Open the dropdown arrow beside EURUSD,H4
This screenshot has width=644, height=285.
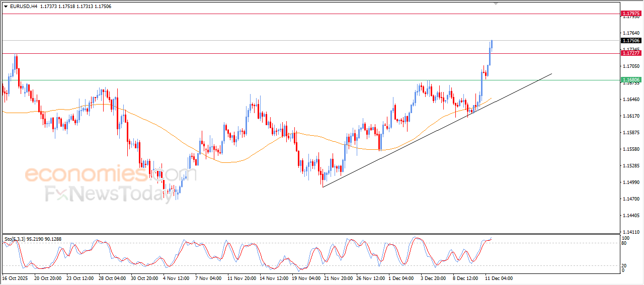coord(6,6)
